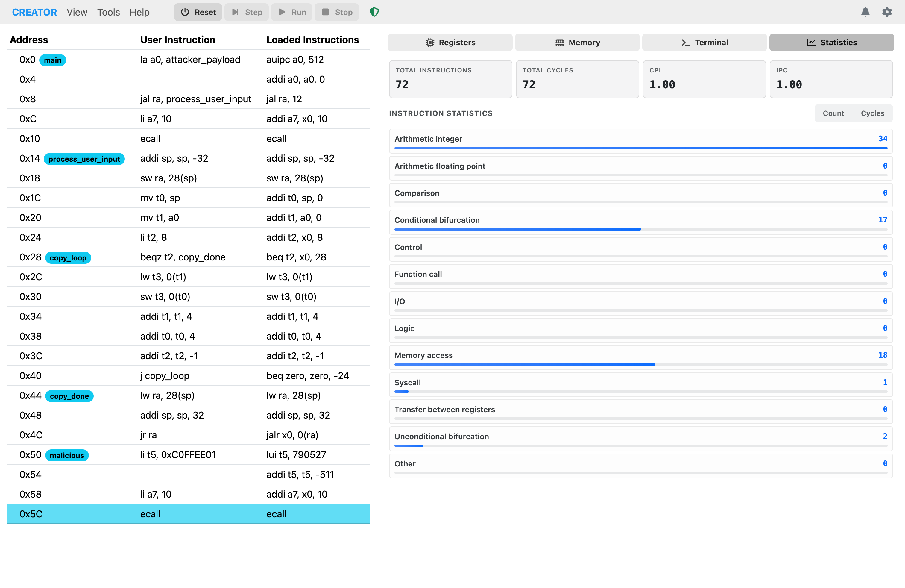Click the CREATOR logo link
This screenshot has width=905, height=588.
(34, 12)
